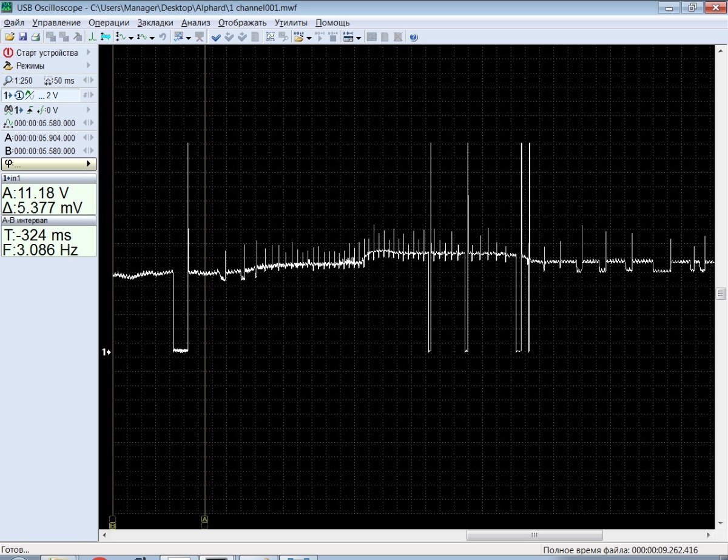Screen dimensions: 728x560
Task: Expand the Режимы submenu arrow
Action: (x=89, y=66)
